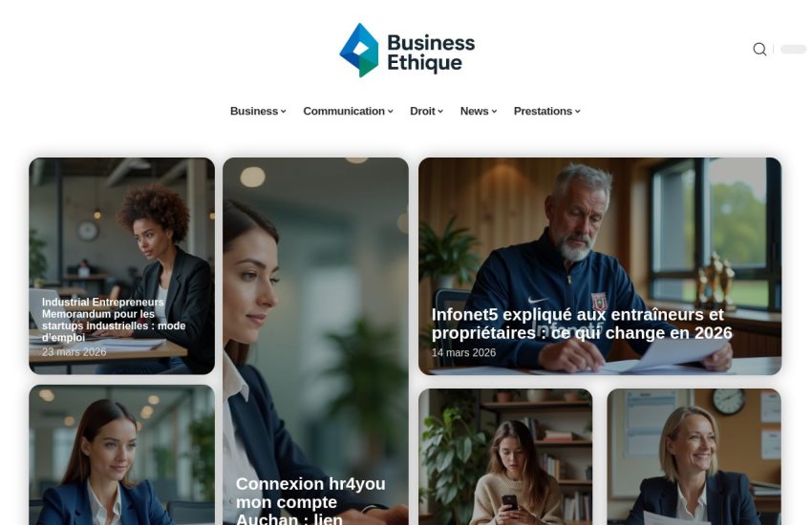Click the 14 mars 2026 date

[x=463, y=352]
